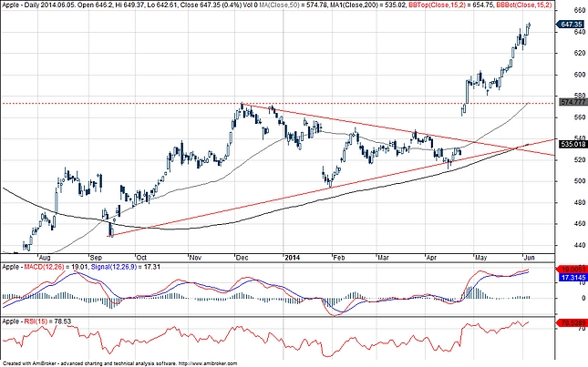Click the 500 price axis label

580,181
